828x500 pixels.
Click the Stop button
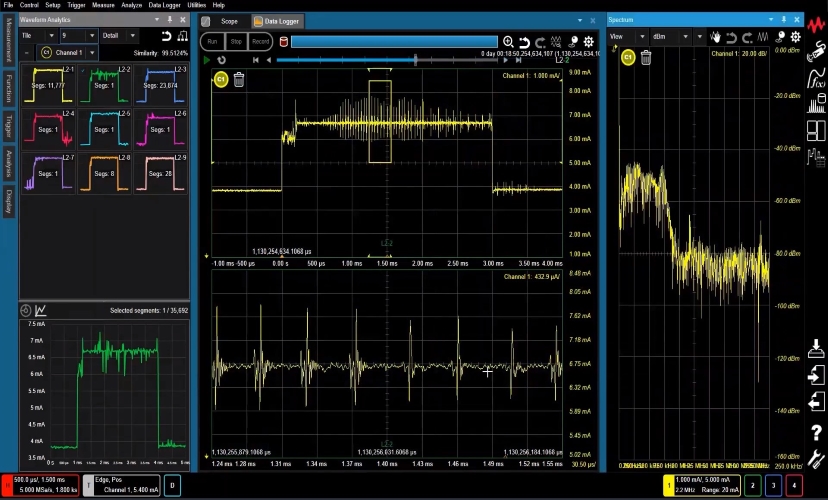[236, 42]
